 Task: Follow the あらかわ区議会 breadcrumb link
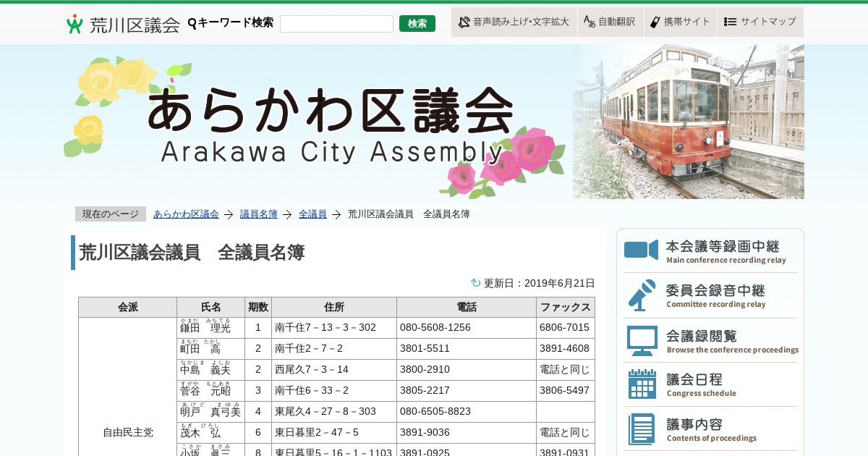click(x=186, y=214)
